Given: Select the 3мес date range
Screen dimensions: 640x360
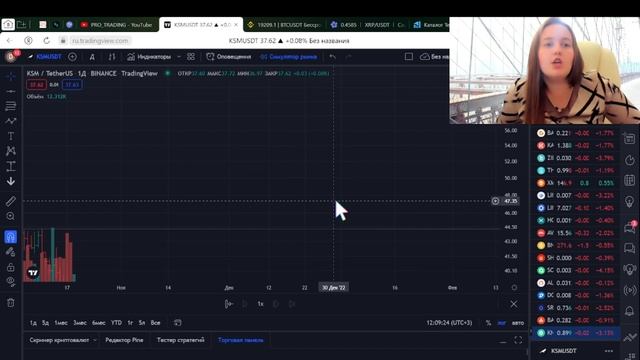Looking at the screenshot, I should coord(80,323).
